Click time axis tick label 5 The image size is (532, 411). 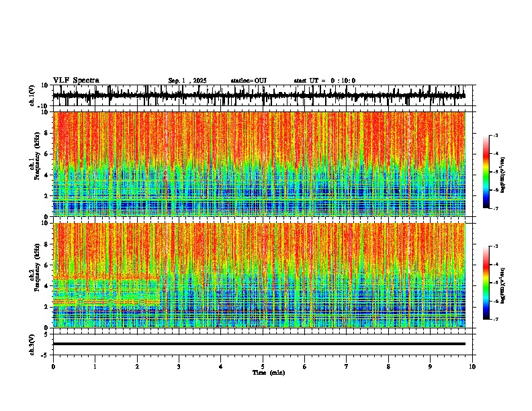point(263,367)
